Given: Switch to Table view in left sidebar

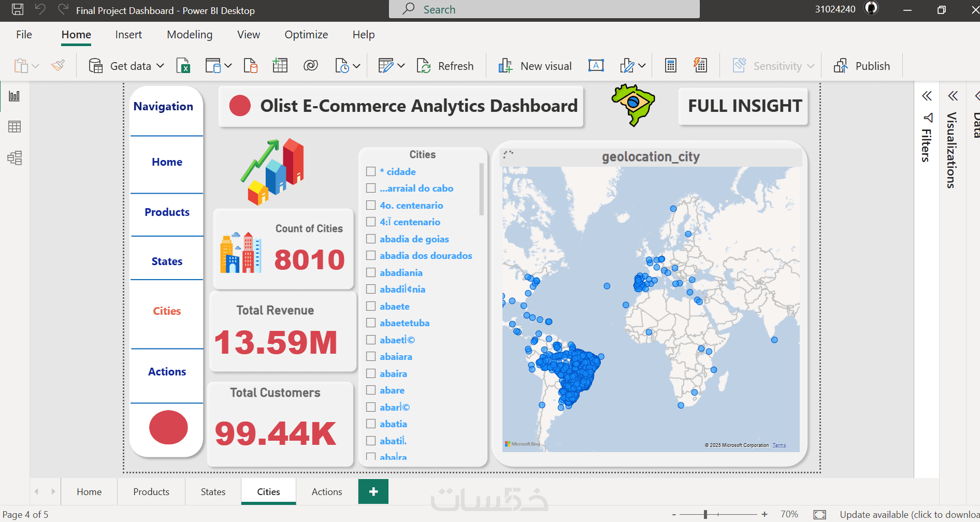Looking at the screenshot, I should point(15,127).
